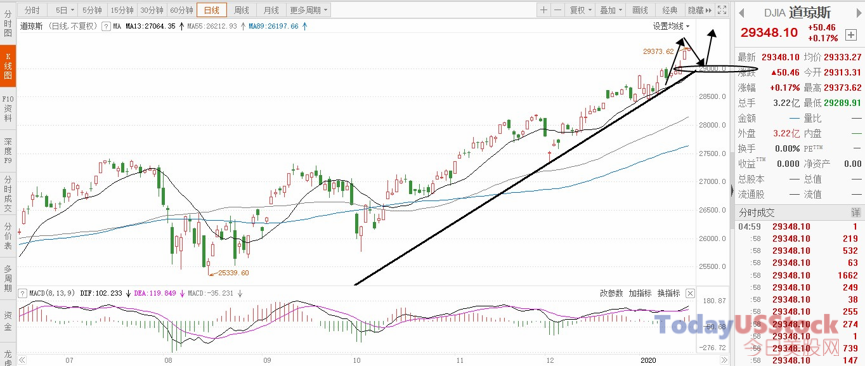Click 换指标 to change indicator

pyautogui.click(x=669, y=293)
